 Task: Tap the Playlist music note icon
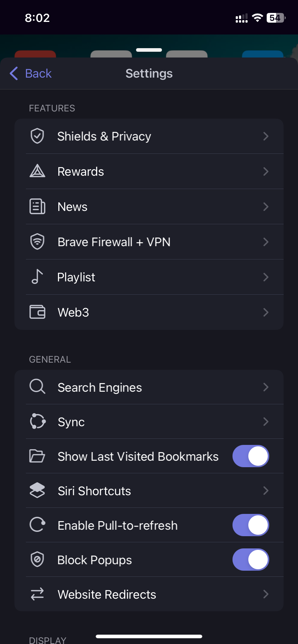pyautogui.click(x=37, y=277)
